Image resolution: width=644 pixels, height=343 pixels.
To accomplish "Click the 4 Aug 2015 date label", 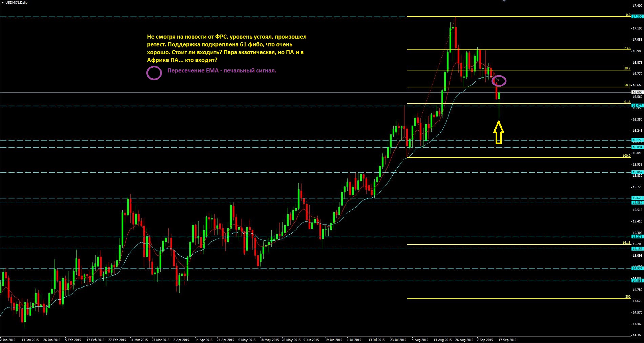I will pyautogui.click(x=420, y=340).
